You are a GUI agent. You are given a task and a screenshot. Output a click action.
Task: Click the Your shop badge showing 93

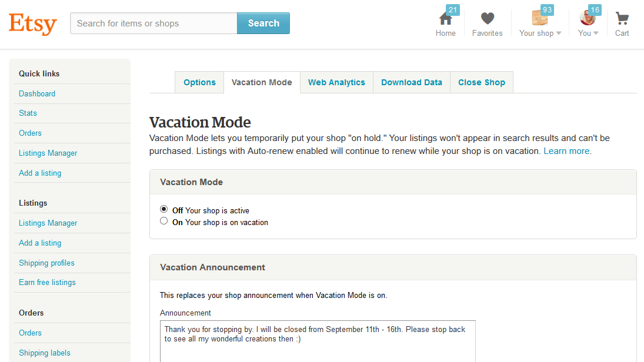(548, 9)
